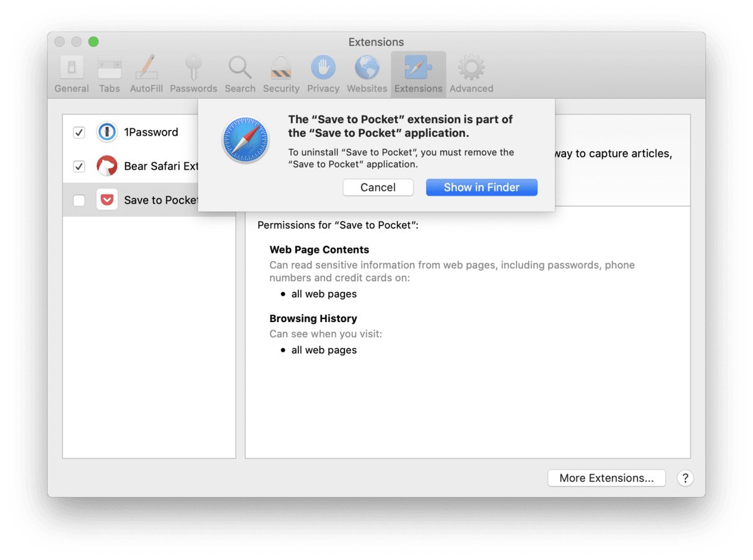Open the Passwords key icon

193,68
